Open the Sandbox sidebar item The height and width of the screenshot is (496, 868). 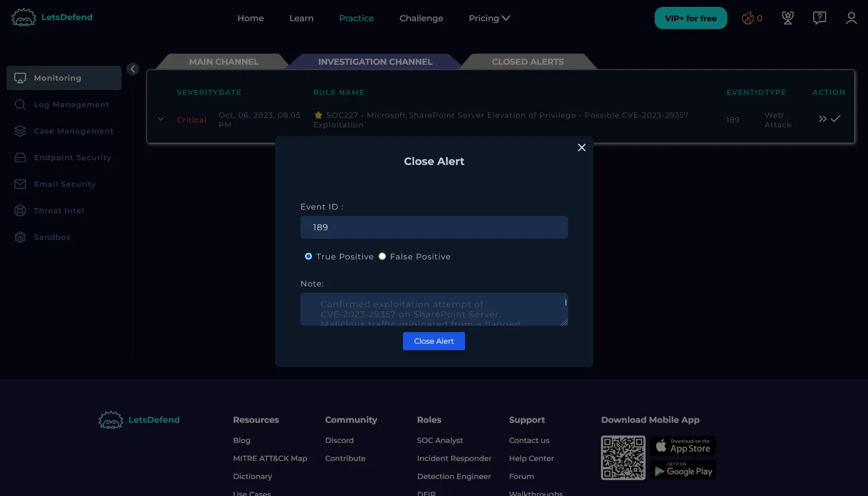(52, 237)
